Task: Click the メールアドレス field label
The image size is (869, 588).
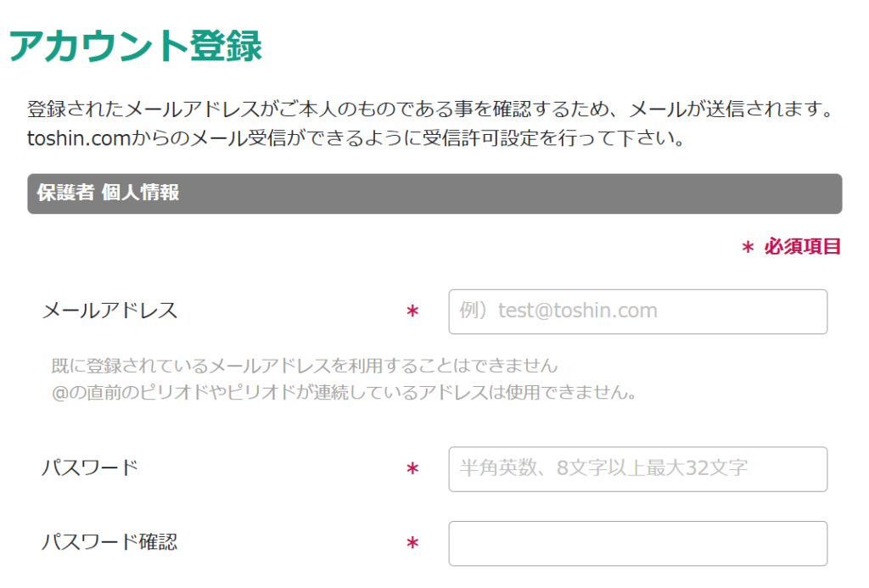Action: tap(110, 311)
